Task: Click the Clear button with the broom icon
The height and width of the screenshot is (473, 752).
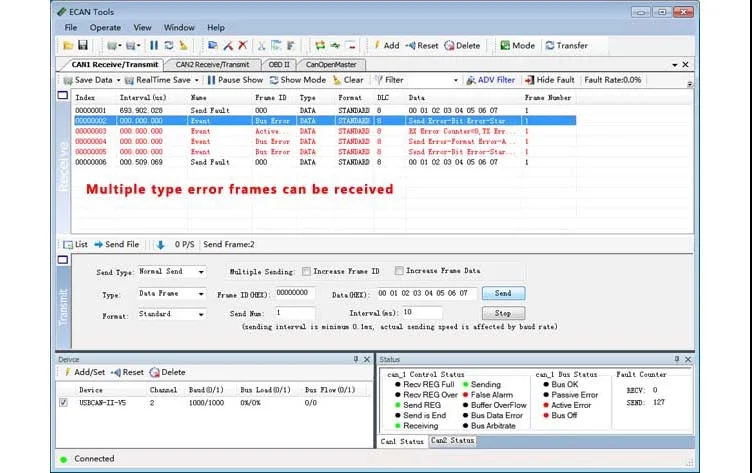Action: (x=348, y=80)
